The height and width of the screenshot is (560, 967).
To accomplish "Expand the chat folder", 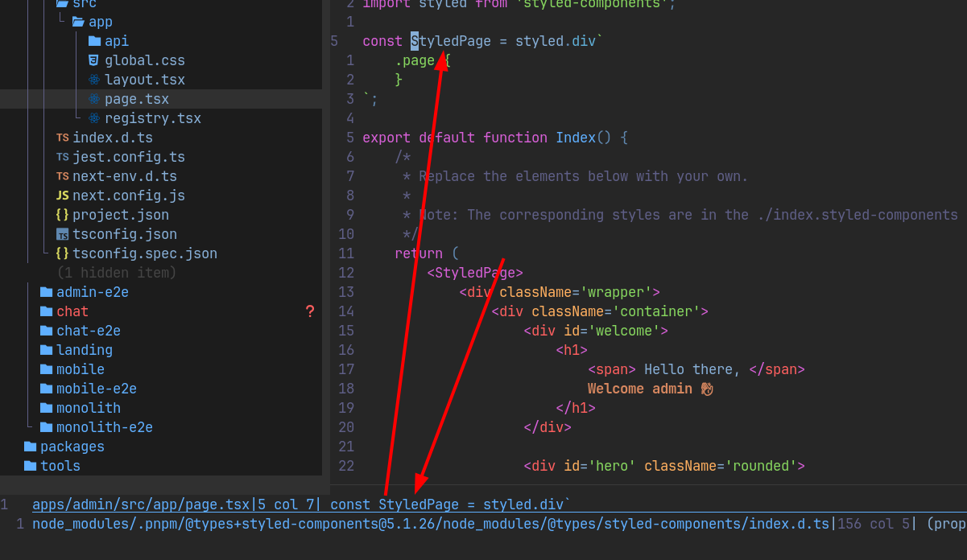I will click(72, 311).
